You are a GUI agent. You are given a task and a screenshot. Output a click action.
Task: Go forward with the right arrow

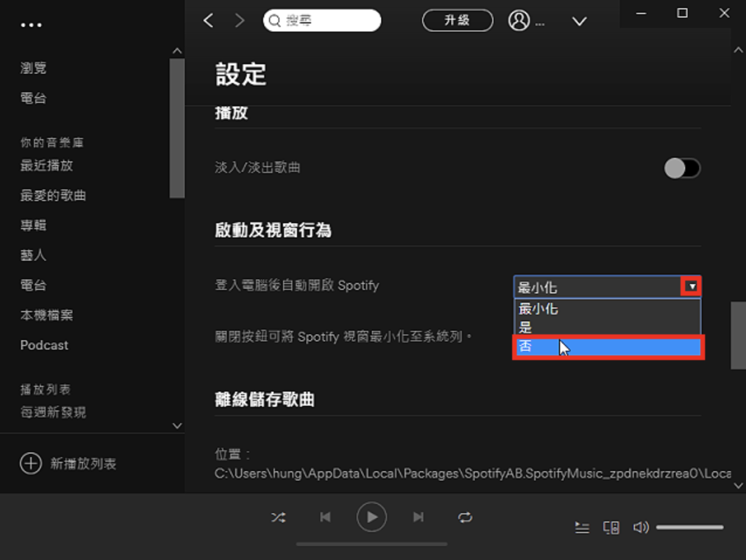[x=239, y=20]
